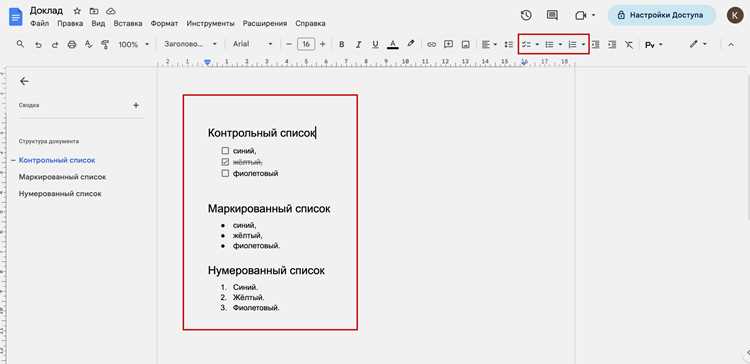Expand the bulleted list options arrow

click(561, 44)
